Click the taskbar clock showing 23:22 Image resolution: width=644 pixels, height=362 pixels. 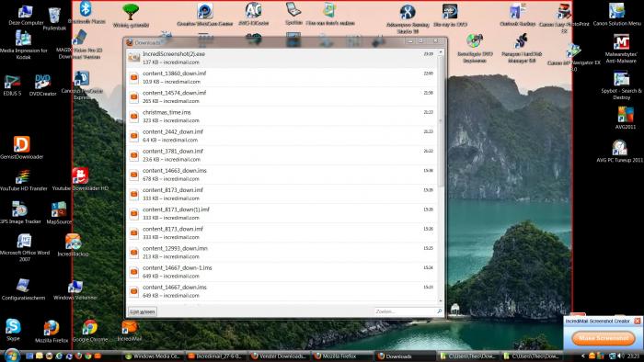633,356
